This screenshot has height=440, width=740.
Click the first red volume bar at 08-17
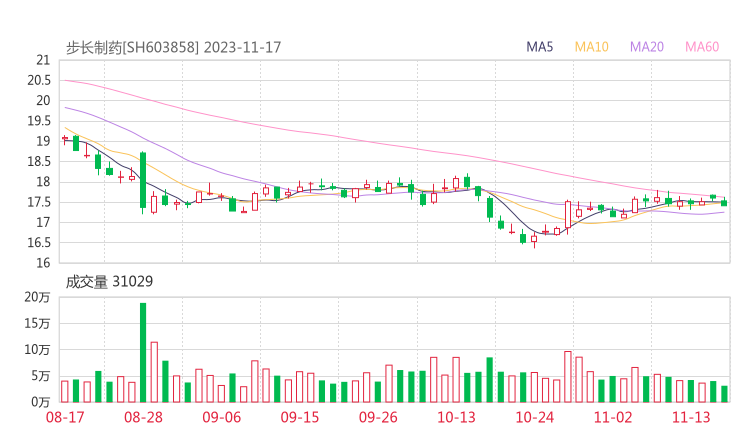pos(65,391)
